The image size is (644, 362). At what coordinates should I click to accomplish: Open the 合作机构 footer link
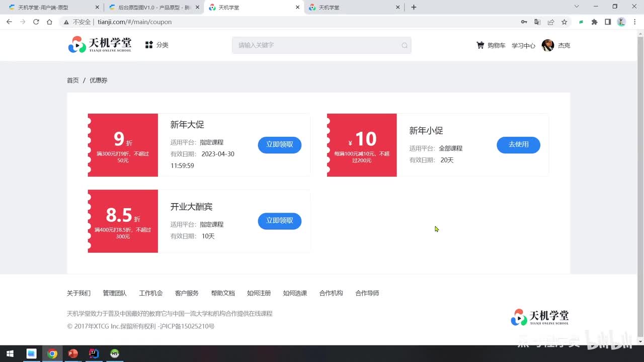tap(331, 293)
